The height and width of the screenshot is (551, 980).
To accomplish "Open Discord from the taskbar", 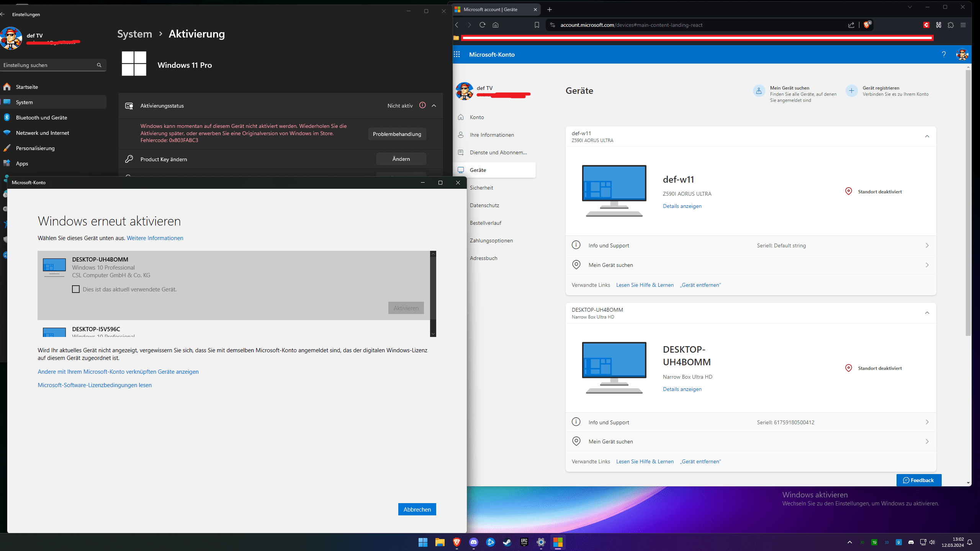I will click(474, 542).
